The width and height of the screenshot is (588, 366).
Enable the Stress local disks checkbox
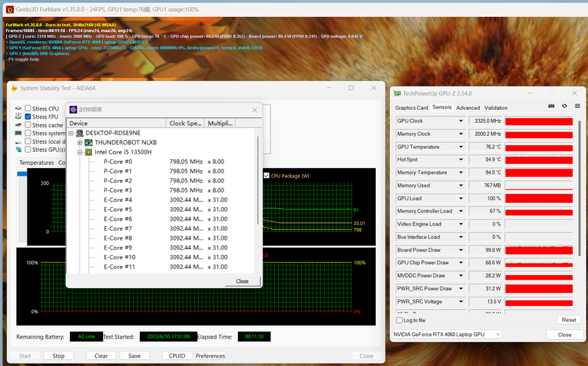(27, 141)
